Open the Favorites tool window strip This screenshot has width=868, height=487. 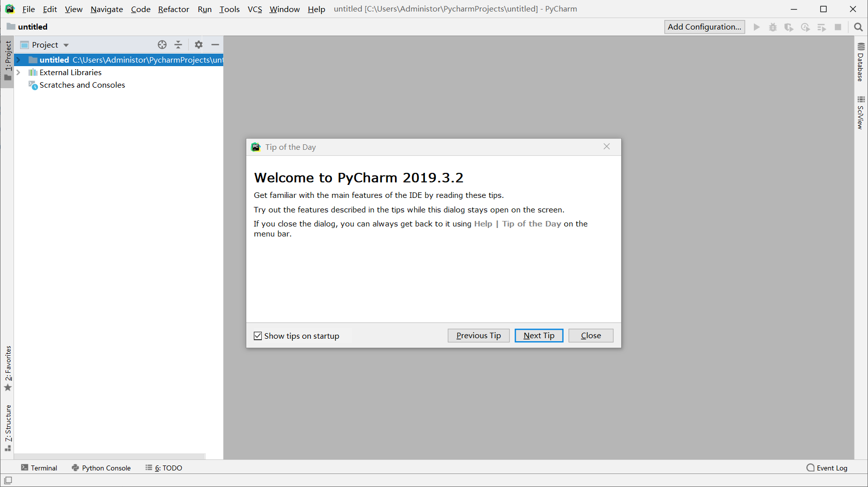pyautogui.click(x=8, y=369)
